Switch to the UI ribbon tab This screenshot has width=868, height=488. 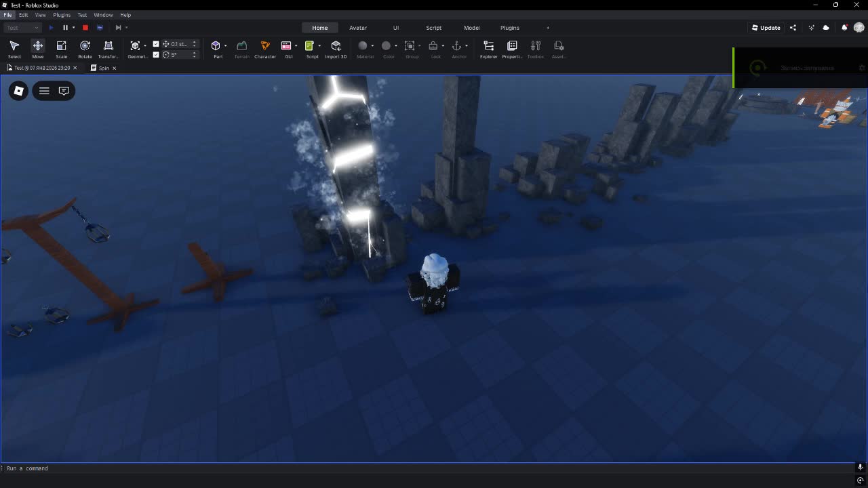[396, 28]
